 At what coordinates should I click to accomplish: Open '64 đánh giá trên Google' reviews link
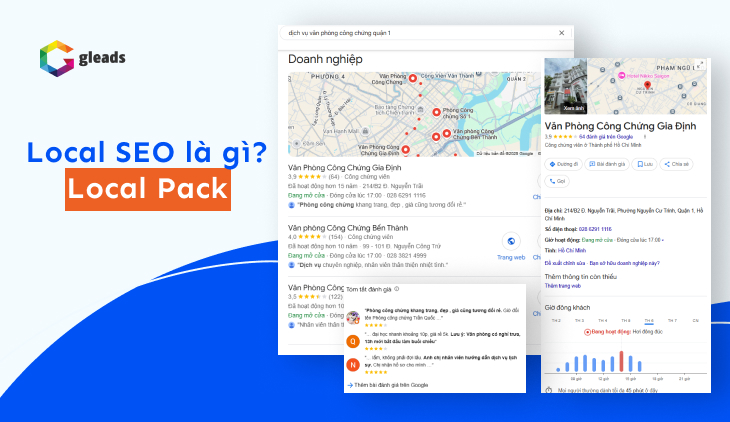[x=606, y=137]
